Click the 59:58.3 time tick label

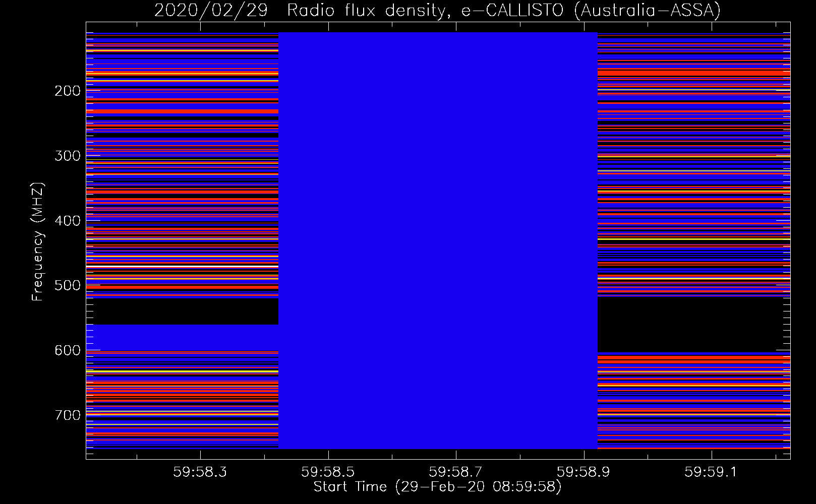pyautogui.click(x=200, y=472)
